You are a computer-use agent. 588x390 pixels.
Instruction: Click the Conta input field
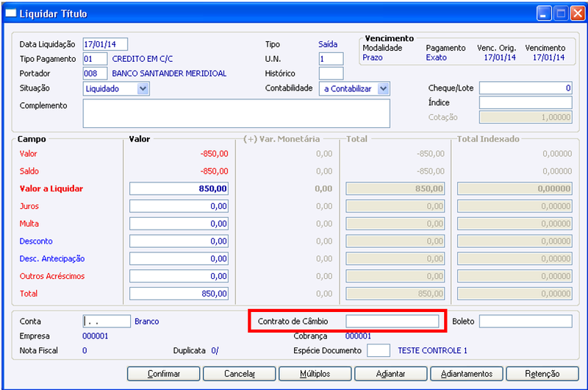click(x=107, y=322)
